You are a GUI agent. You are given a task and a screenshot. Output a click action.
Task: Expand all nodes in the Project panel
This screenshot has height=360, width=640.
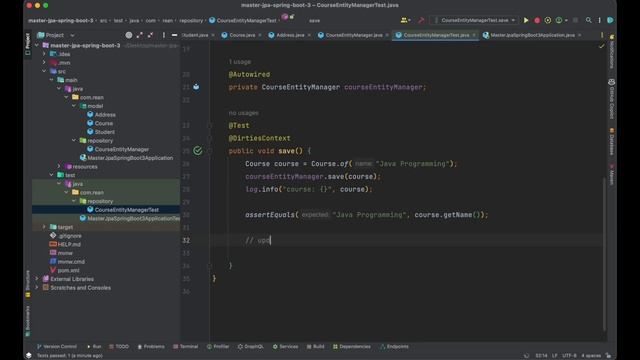140,35
